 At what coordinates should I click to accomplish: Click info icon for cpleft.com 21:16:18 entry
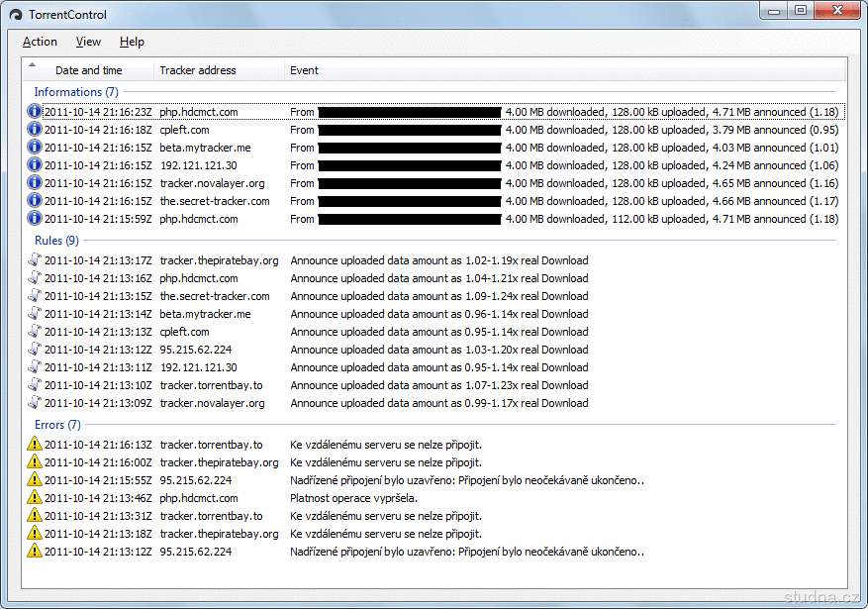tap(35, 130)
